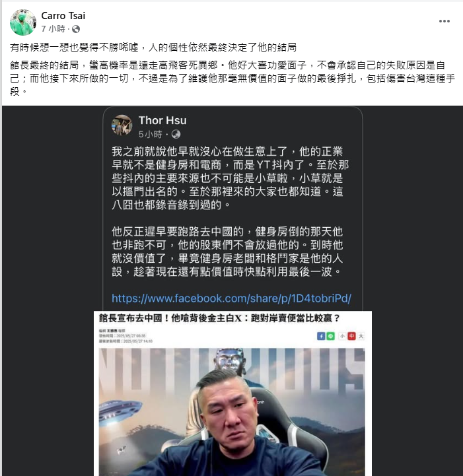Click the public globe icon beside 7小時
This screenshot has height=476, width=463.
click(x=76, y=29)
